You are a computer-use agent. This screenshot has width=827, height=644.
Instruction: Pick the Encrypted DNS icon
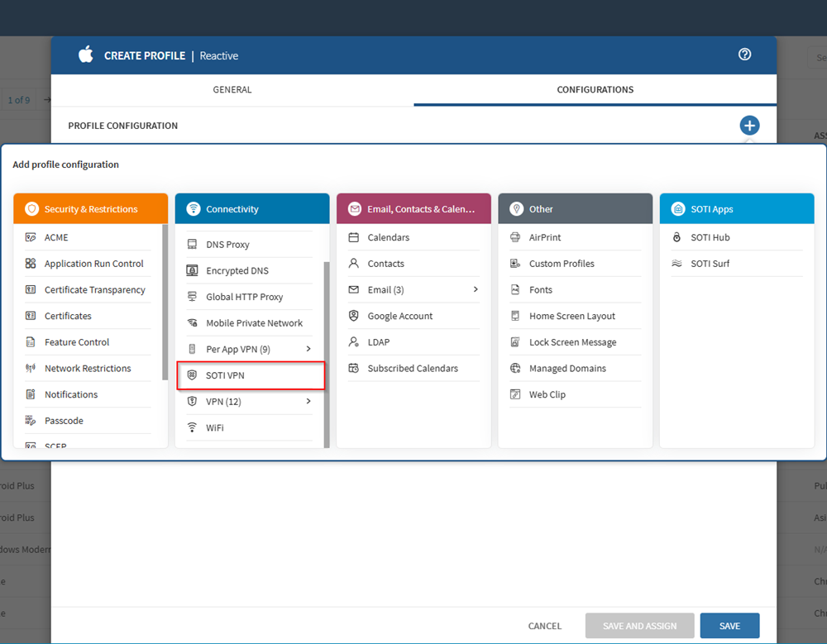point(193,270)
